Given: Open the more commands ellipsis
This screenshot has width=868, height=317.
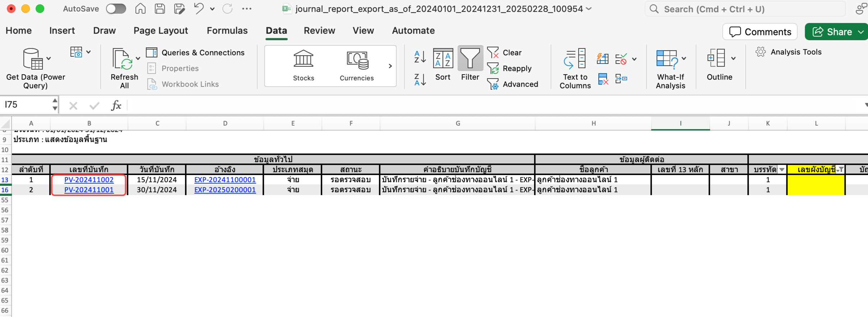Looking at the screenshot, I should tap(247, 9).
